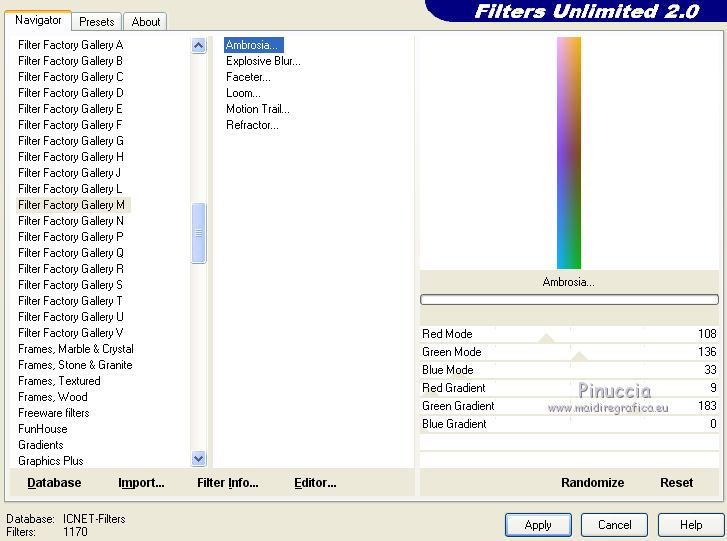
Task: Open the About tab
Action: [x=146, y=22]
